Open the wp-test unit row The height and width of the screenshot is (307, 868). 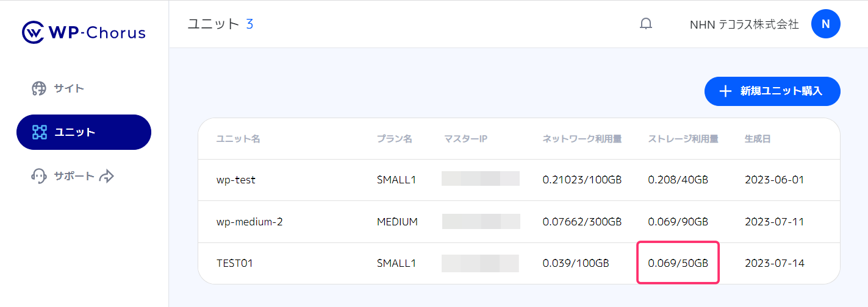coord(236,180)
